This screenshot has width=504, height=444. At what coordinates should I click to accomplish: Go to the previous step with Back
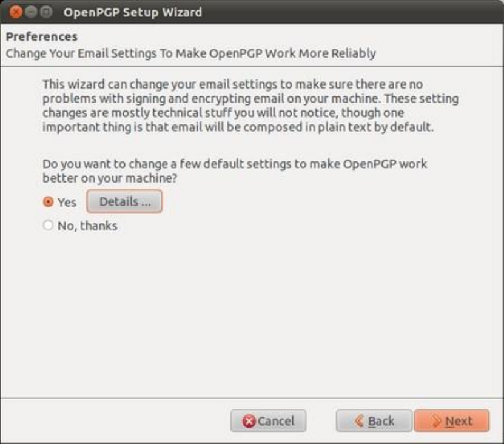(374, 421)
